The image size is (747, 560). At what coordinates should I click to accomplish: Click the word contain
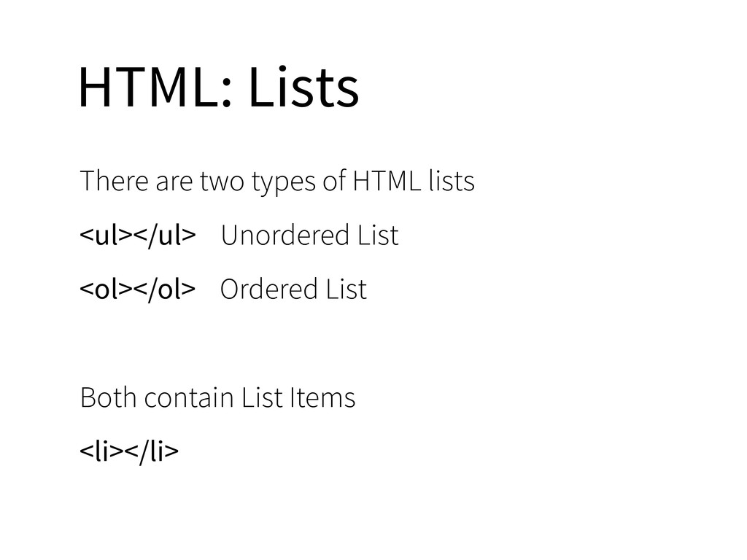tap(189, 398)
